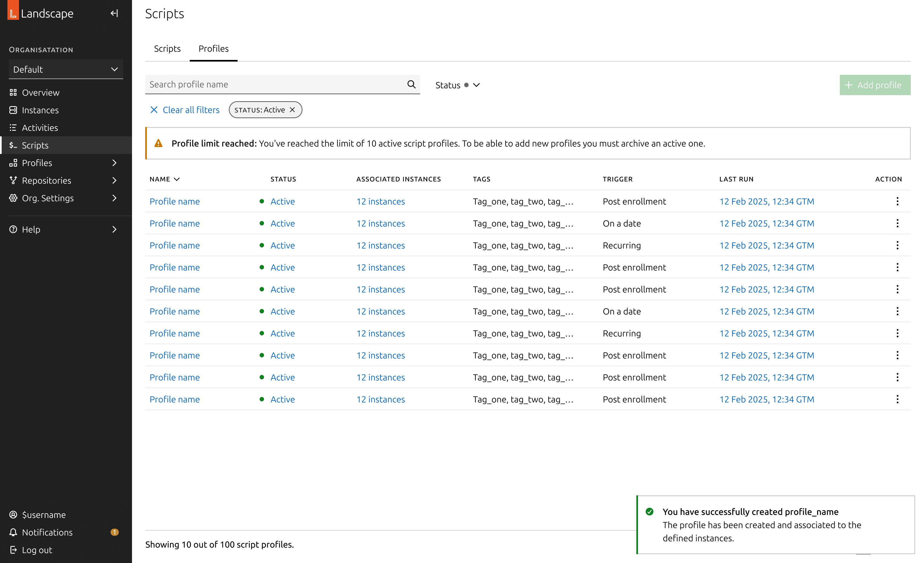Click the Help question mark icon
Image resolution: width=924 pixels, height=563 pixels.
13,229
